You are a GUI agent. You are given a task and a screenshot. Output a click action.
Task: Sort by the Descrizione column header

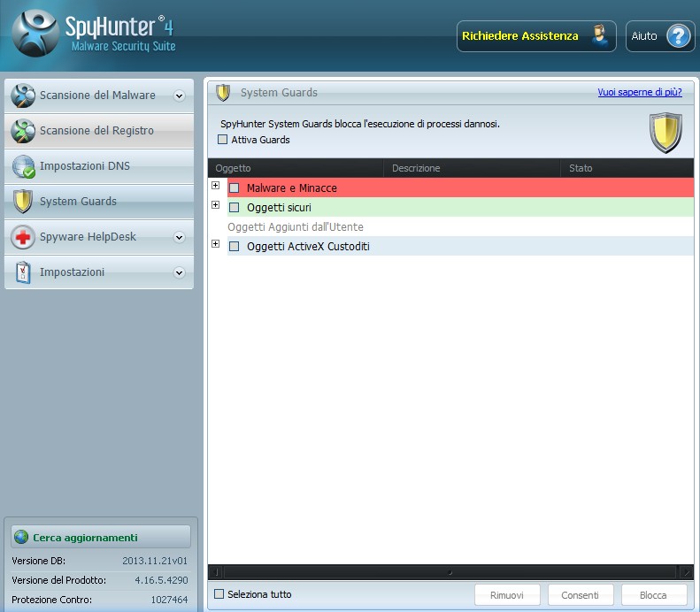(x=472, y=168)
